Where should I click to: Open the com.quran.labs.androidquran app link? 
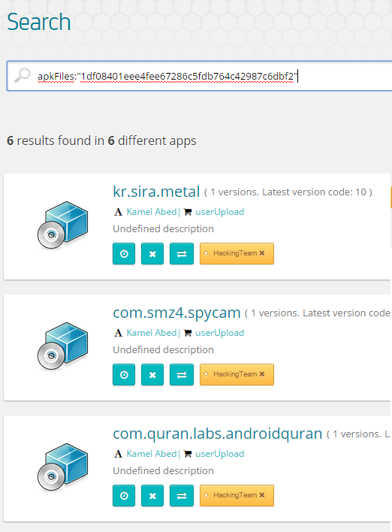[217, 434]
